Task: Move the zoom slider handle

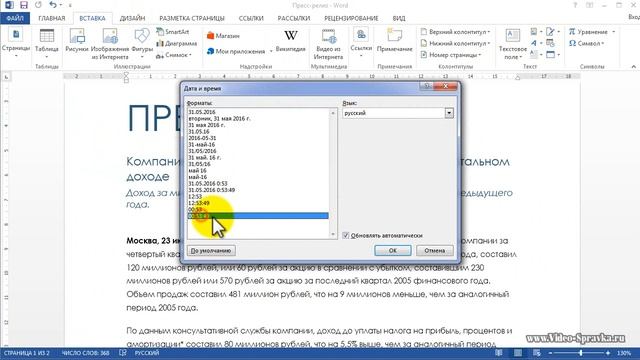Action: pos(581,353)
